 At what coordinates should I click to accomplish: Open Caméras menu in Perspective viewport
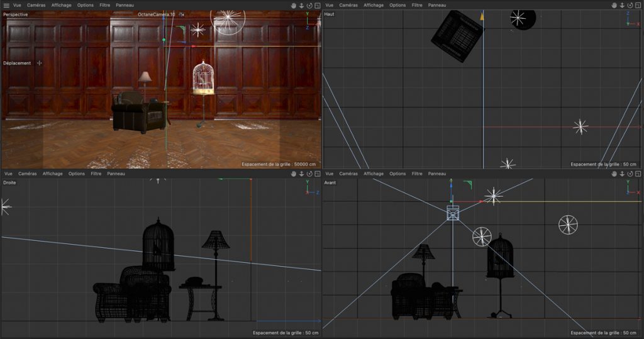(36, 5)
